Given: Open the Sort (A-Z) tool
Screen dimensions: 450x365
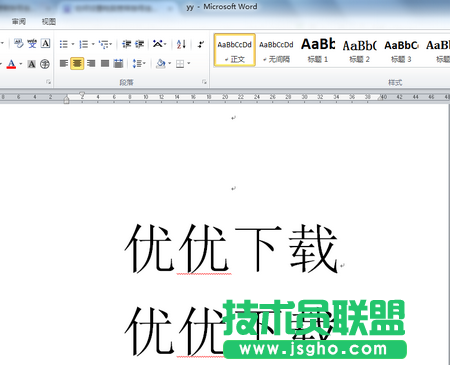Looking at the screenshot, I should coord(181,44).
